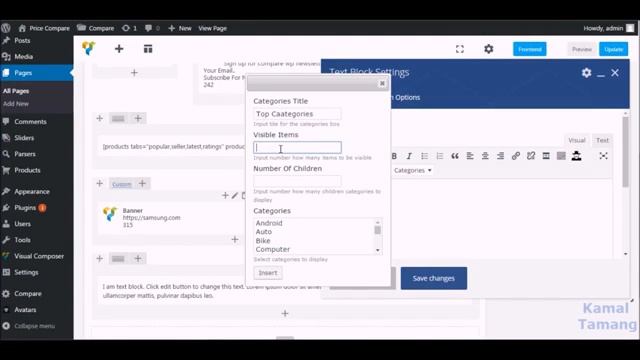Open the templates icon in toolbar
640x360 pixels.
[x=148, y=49]
